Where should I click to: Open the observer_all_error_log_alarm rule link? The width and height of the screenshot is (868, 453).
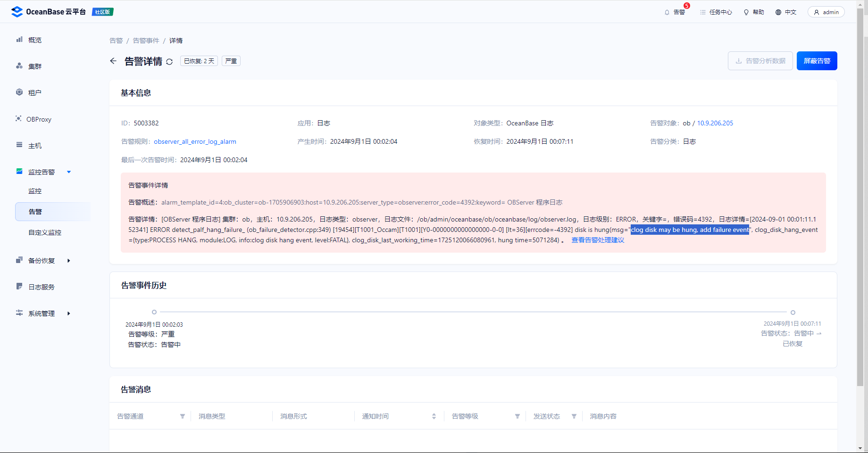point(195,141)
